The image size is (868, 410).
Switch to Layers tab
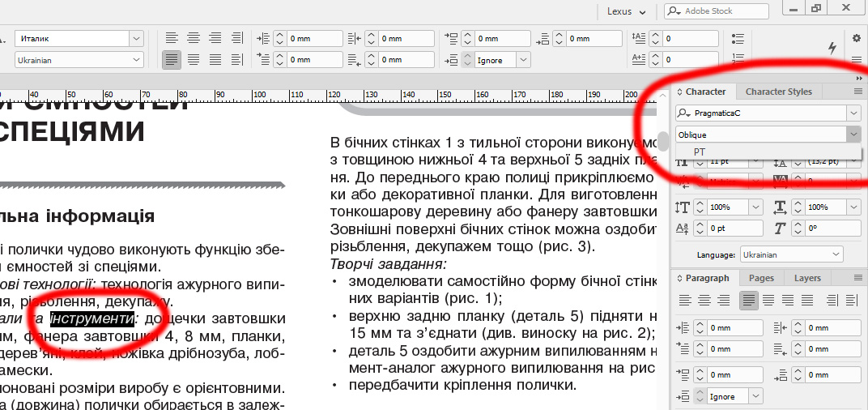[807, 278]
